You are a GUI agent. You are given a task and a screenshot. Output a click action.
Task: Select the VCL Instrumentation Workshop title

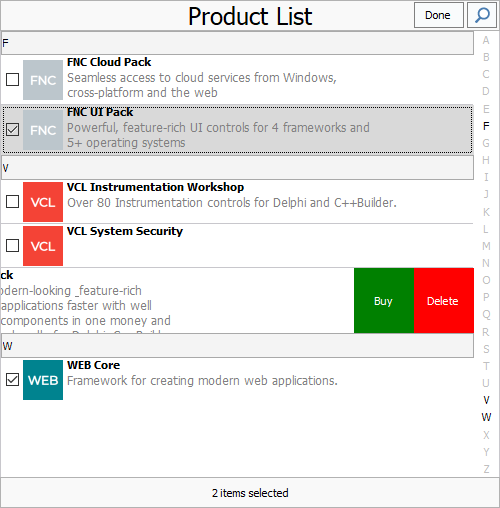click(x=155, y=187)
